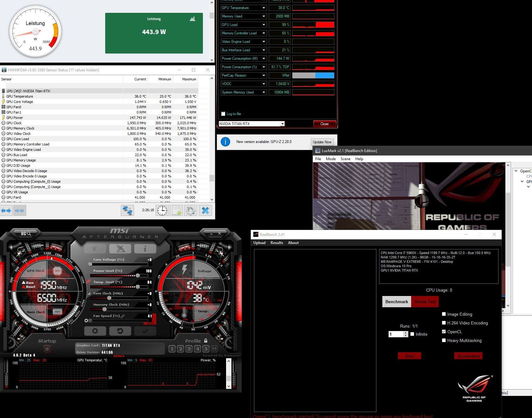Select the Benchmark tab in RealBench
This screenshot has width=532, height=418.
click(397, 302)
